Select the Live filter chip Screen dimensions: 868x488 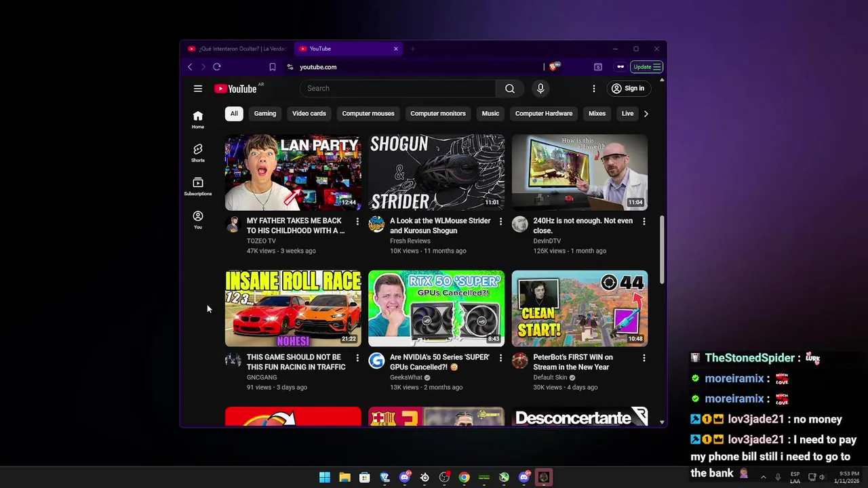click(628, 114)
